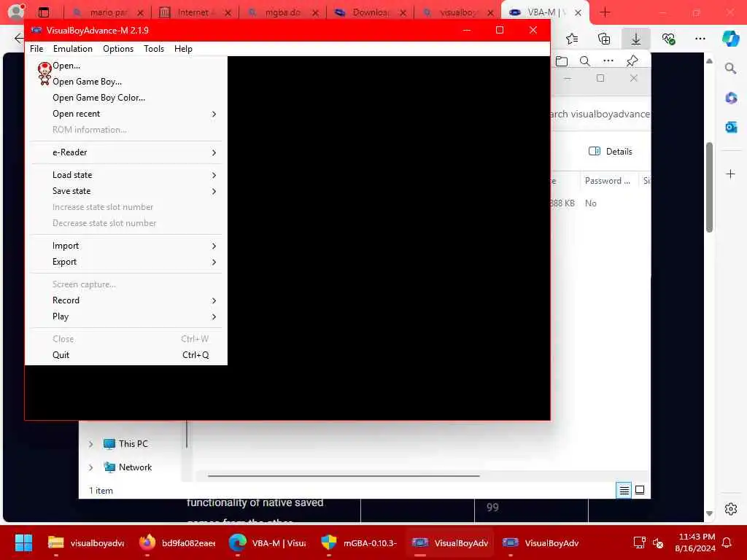
Task: Open the Windows Start button
Action: click(23, 542)
